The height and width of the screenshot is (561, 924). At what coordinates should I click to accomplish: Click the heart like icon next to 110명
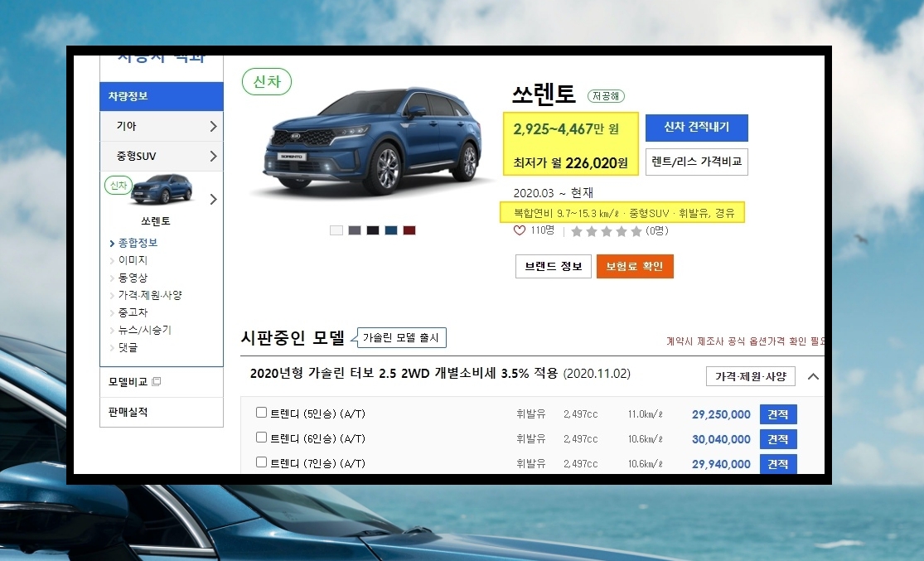[x=519, y=230]
